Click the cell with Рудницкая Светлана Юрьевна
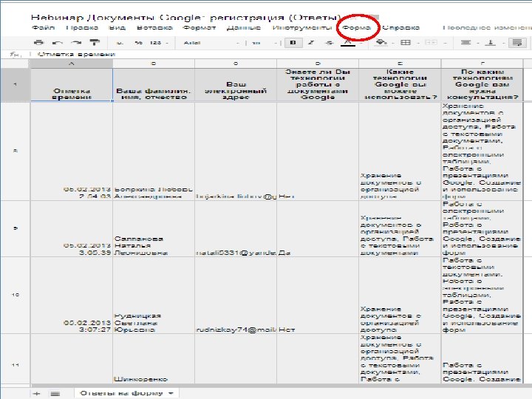This screenshot has height=399, width=532. [154, 295]
